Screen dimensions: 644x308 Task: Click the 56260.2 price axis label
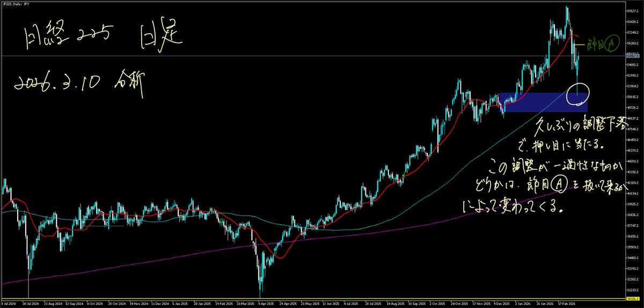pos(633,44)
